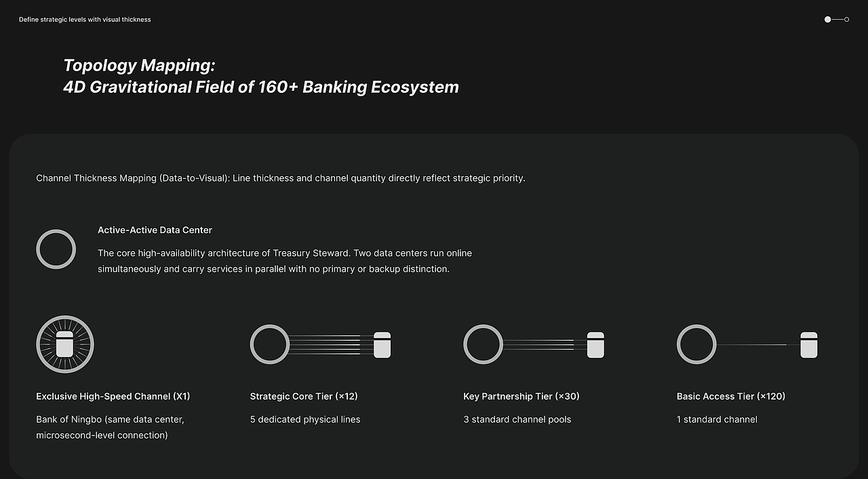Select the Basic Access Tier bank node icon
The height and width of the screenshot is (479, 868).
click(x=809, y=345)
